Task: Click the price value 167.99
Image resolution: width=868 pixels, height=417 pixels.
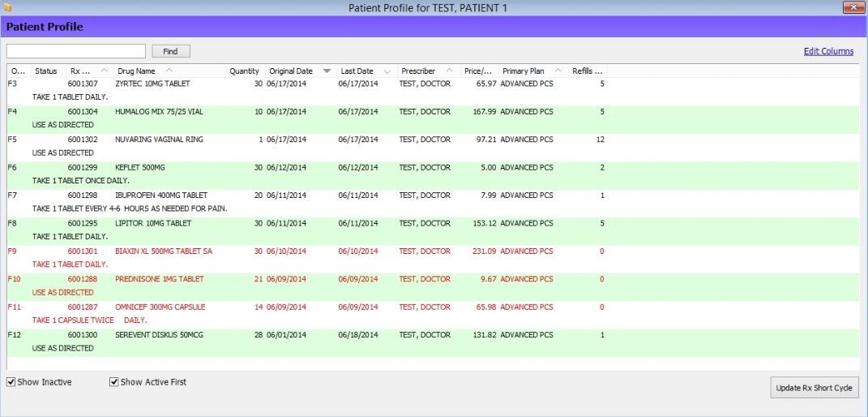Action: point(485,112)
